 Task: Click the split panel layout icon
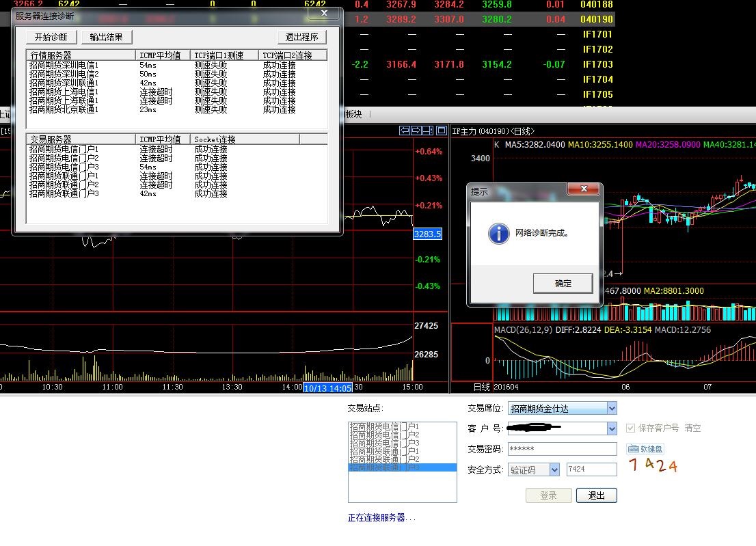(428, 131)
